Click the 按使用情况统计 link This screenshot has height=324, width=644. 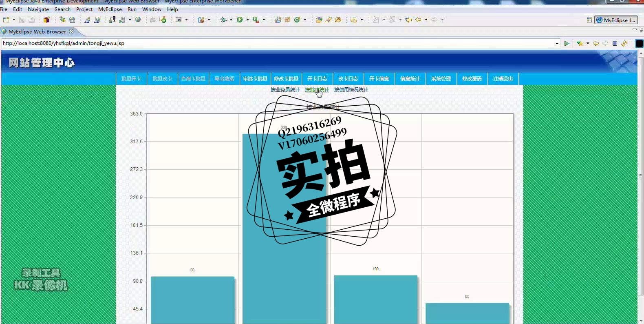click(351, 90)
